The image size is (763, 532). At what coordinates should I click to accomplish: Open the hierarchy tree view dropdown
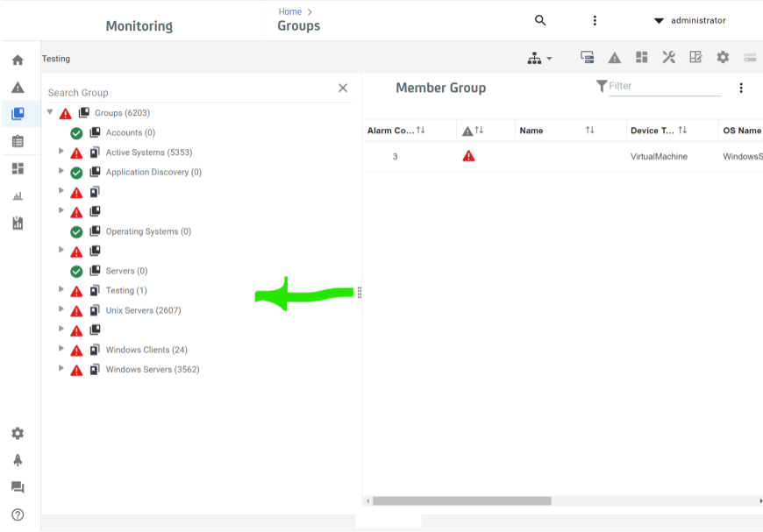pyautogui.click(x=539, y=59)
